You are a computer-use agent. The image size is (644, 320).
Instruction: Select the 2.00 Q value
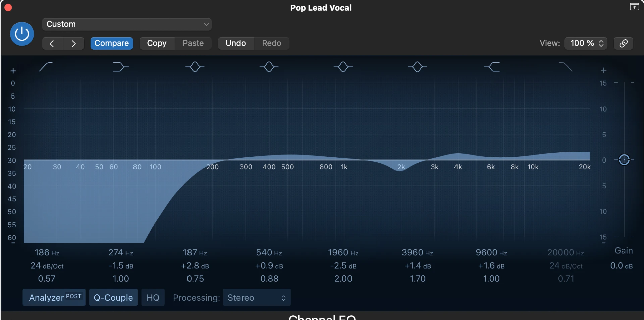(x=343, y=279)
